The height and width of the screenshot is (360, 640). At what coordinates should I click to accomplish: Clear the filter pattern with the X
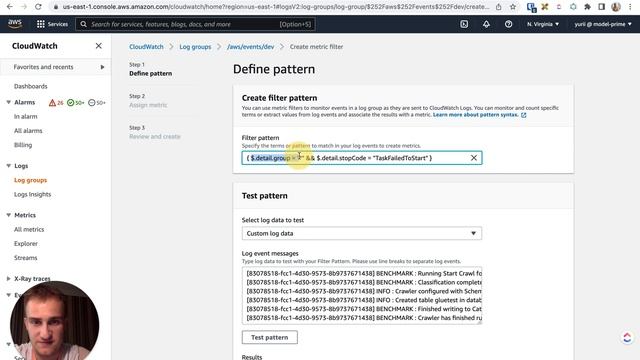(473, 158)
